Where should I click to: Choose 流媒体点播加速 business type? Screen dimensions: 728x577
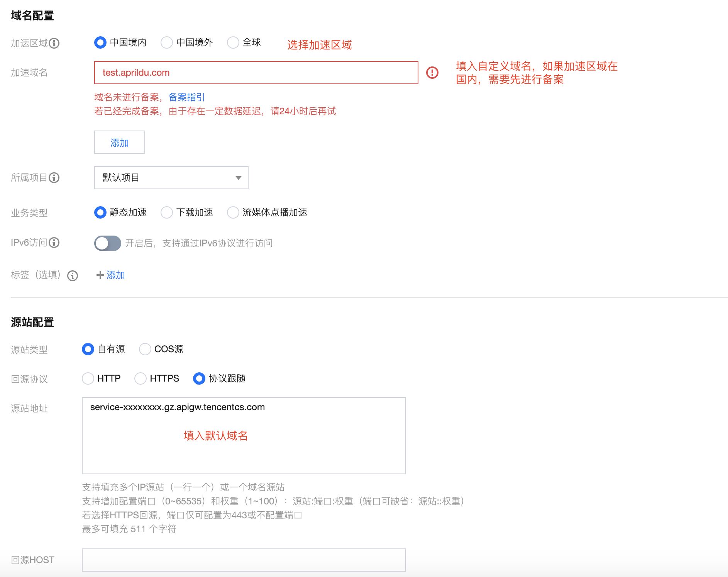(x=233, y=212)
